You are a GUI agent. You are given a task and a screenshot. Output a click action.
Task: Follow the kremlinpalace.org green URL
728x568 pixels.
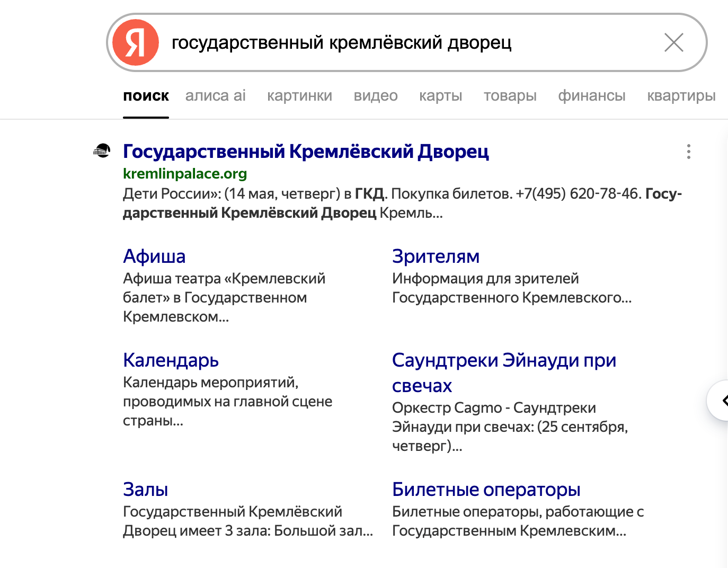[x=185, y=174]
